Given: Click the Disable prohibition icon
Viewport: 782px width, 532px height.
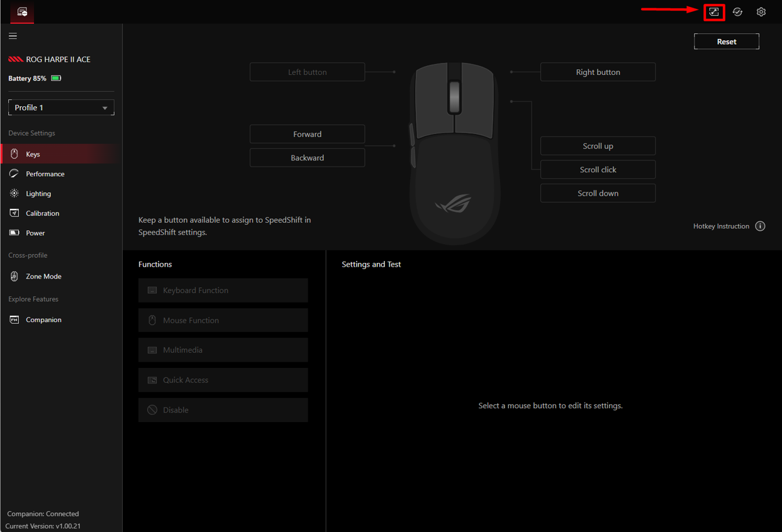Looking at the screenshot, I should (x=152, y=410).
